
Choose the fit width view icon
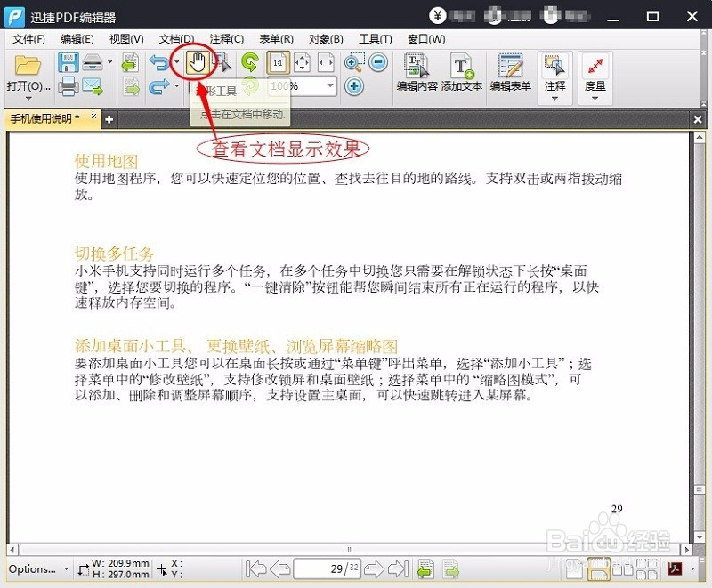pos(326,62)
